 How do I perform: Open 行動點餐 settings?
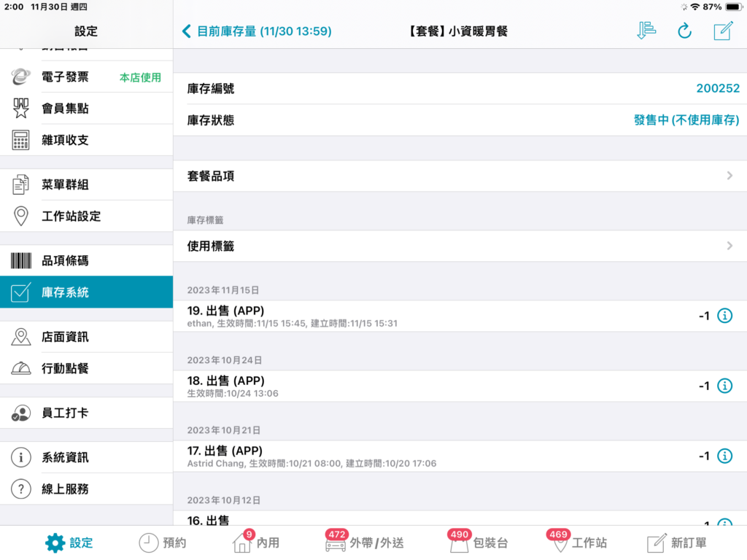pos(86,368)
